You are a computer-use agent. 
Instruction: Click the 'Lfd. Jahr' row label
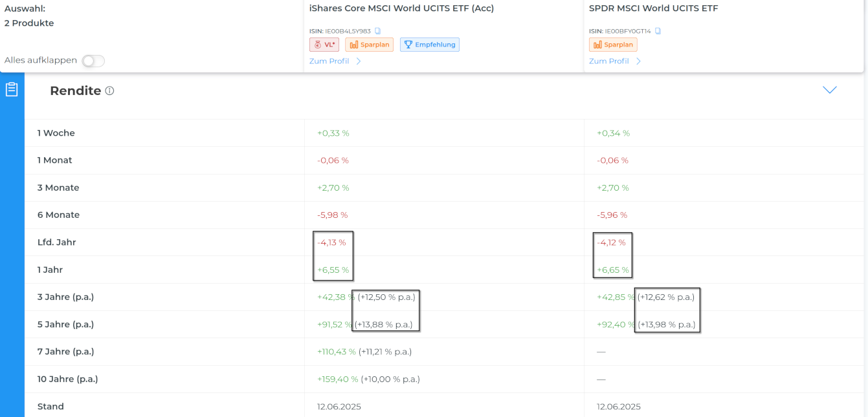click(57, 242)
